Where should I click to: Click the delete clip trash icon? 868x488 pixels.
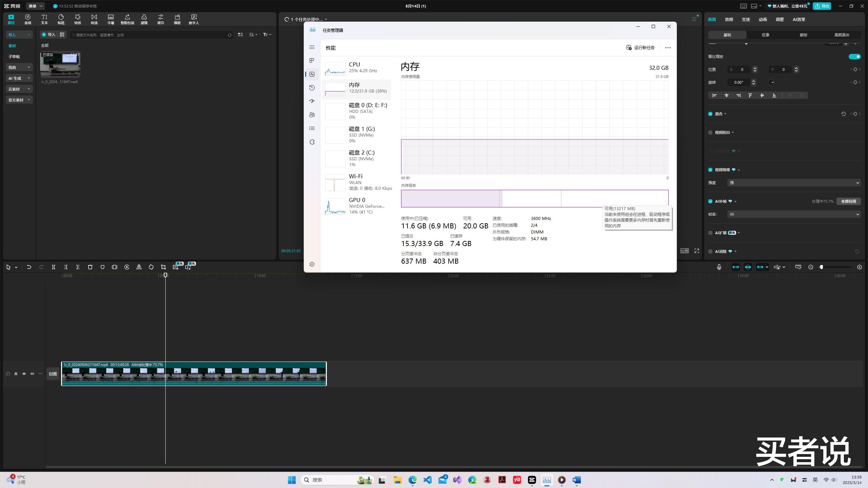tap(90, 267)
